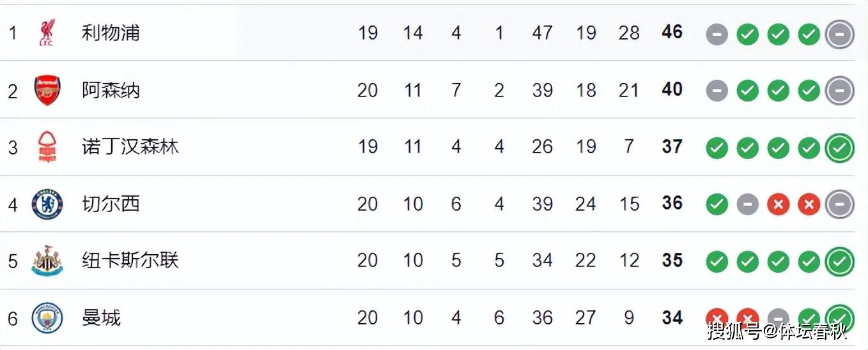Open the 纽卡斯尔联 team name link
The image size is (868, 350).
[130, 261]
